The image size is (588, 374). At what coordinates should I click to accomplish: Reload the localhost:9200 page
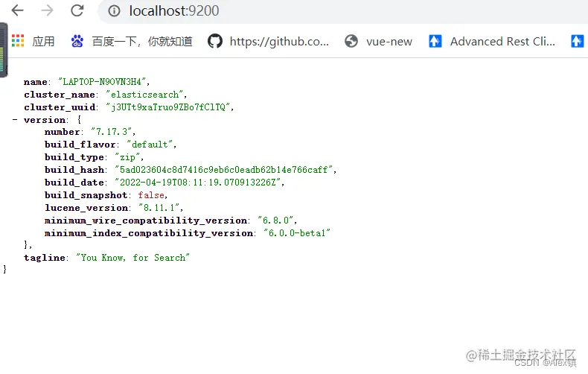[x=77, y=10]
